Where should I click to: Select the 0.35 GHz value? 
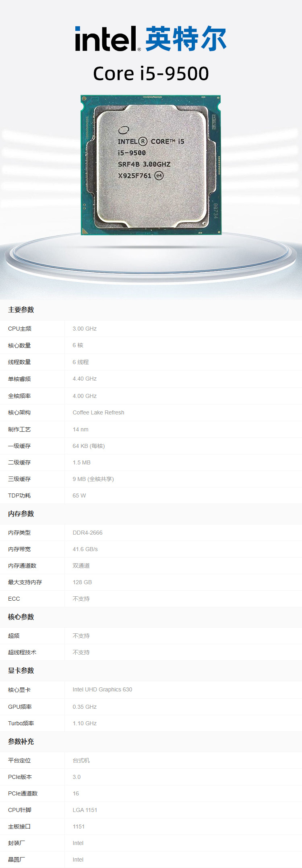[85, 707]
